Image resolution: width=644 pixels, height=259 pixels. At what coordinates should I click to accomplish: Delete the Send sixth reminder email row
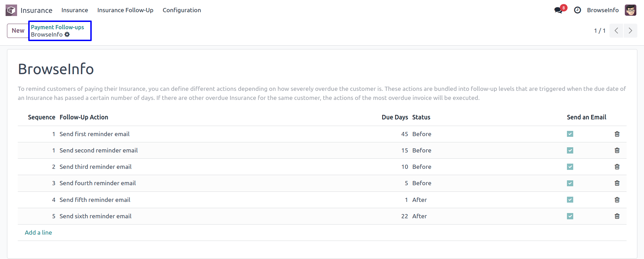coord(617,216)
